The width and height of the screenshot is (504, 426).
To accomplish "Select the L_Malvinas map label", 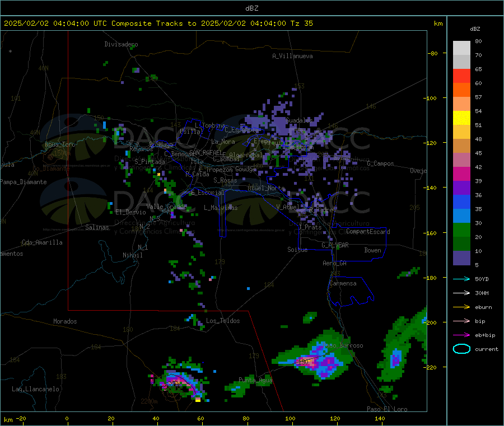I will 221,208.
